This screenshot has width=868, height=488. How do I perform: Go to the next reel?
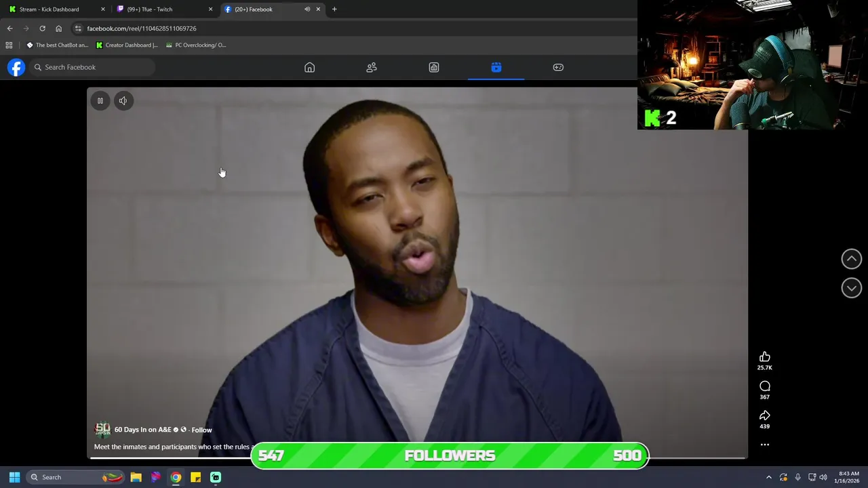point(851,288)
